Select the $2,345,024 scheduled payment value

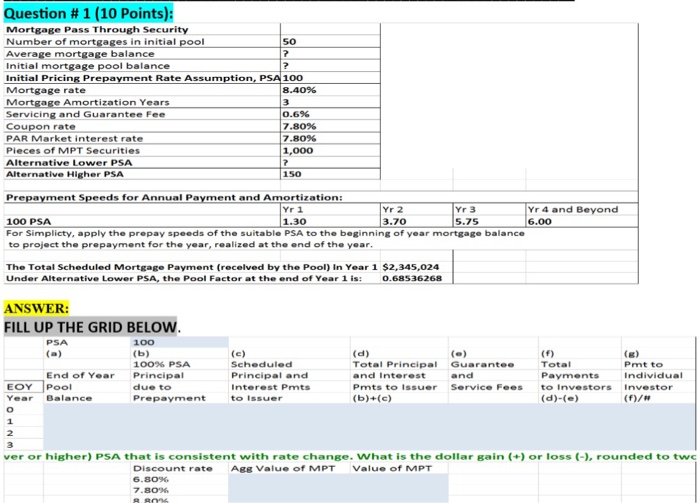[x=411, y=267]
